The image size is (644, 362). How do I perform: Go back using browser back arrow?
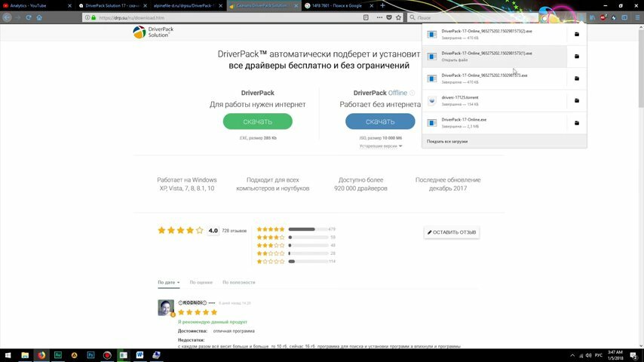tap(7, 17)
